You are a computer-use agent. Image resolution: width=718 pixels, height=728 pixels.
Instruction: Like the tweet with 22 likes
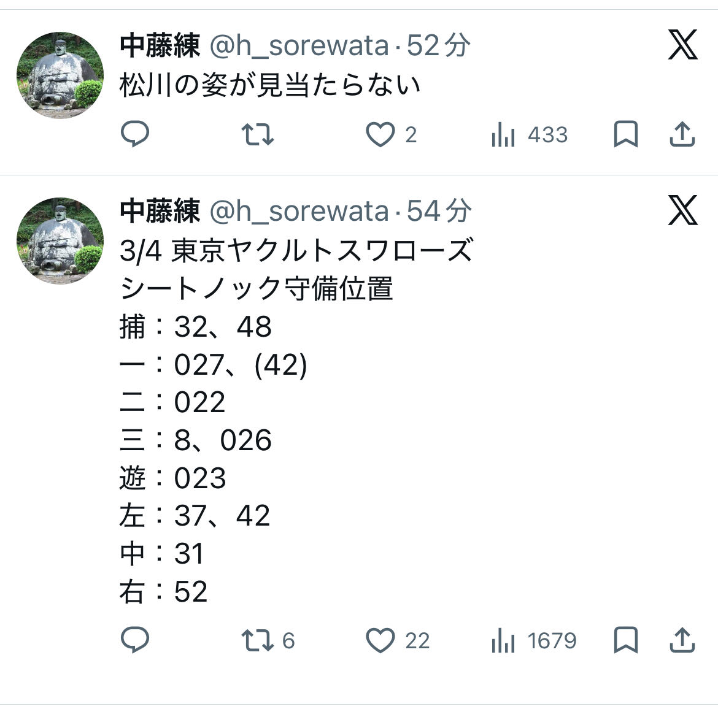(x=380, y=640)
